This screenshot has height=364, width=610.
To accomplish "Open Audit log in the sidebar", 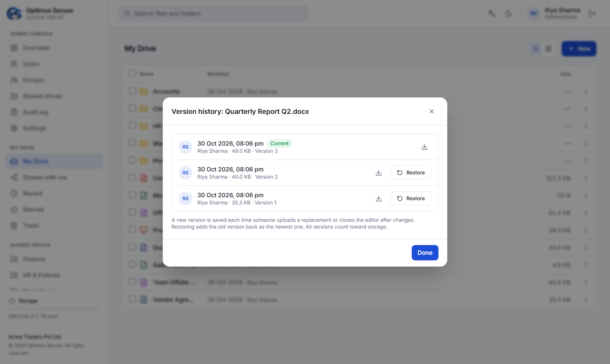I will tap(54, 112).
